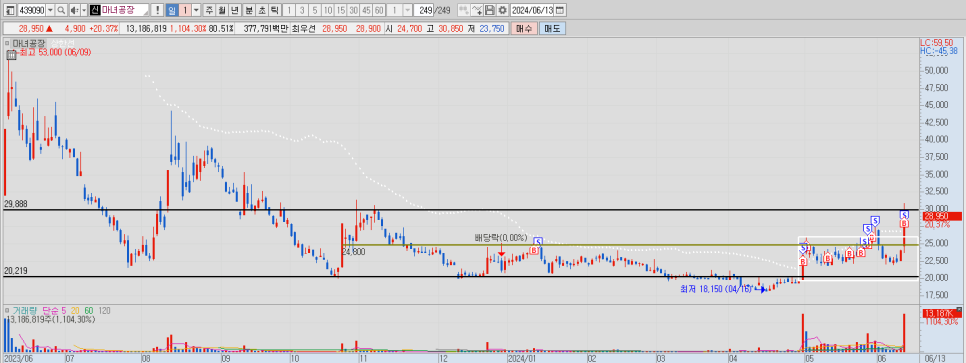Switch chart to 틱 tick period
966x363 pixels.
[x=274, y=10]
